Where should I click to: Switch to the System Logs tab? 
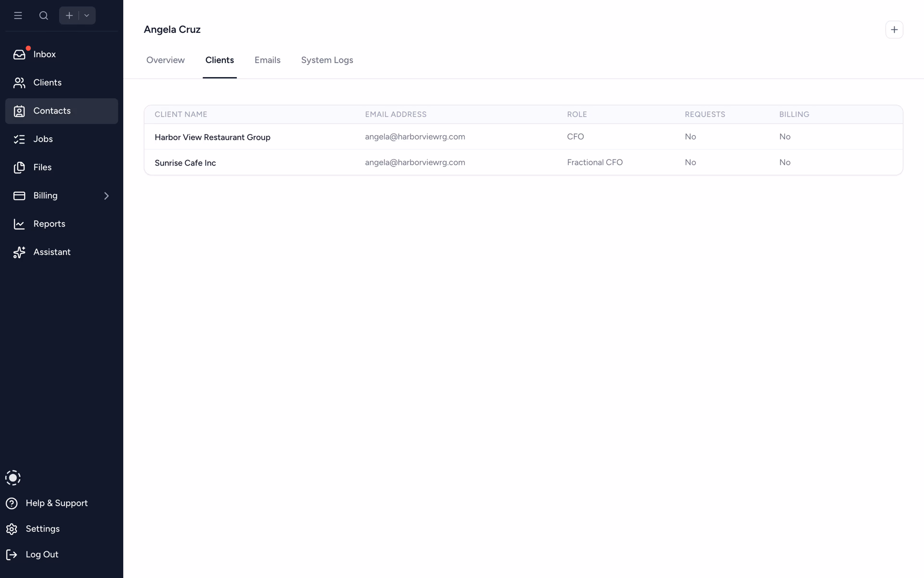point(327,60)
